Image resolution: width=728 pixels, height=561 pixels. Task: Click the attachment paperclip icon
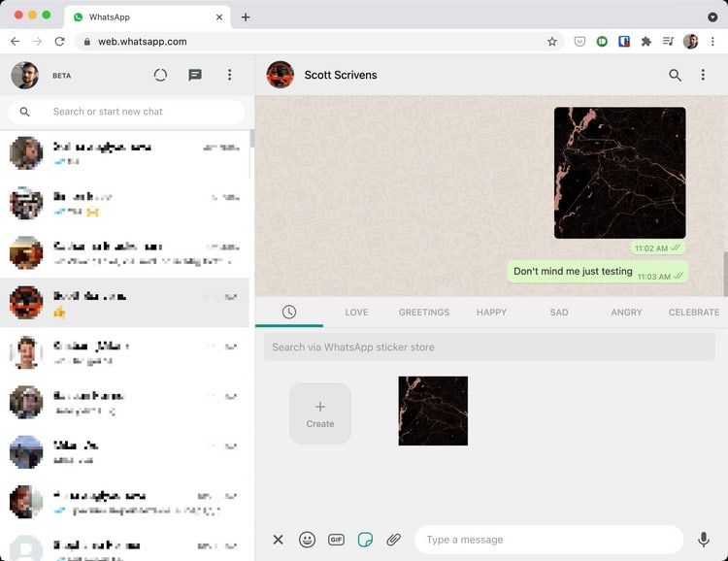click(x=393, y=540)
